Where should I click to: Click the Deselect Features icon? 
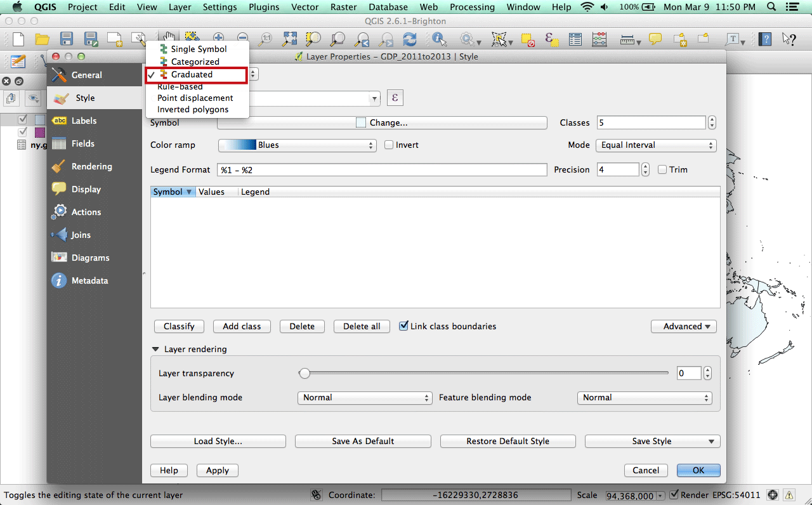528,39
